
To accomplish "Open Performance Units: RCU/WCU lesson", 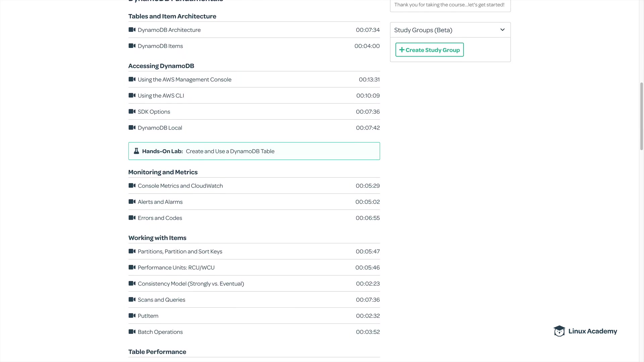I will click(x=176, y=267).
